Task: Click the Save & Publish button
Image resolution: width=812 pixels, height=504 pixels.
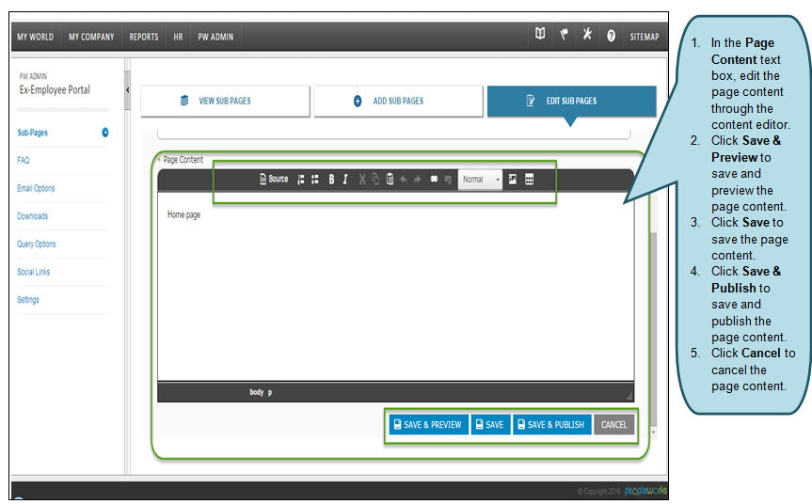Action: (x=552, y=425)
